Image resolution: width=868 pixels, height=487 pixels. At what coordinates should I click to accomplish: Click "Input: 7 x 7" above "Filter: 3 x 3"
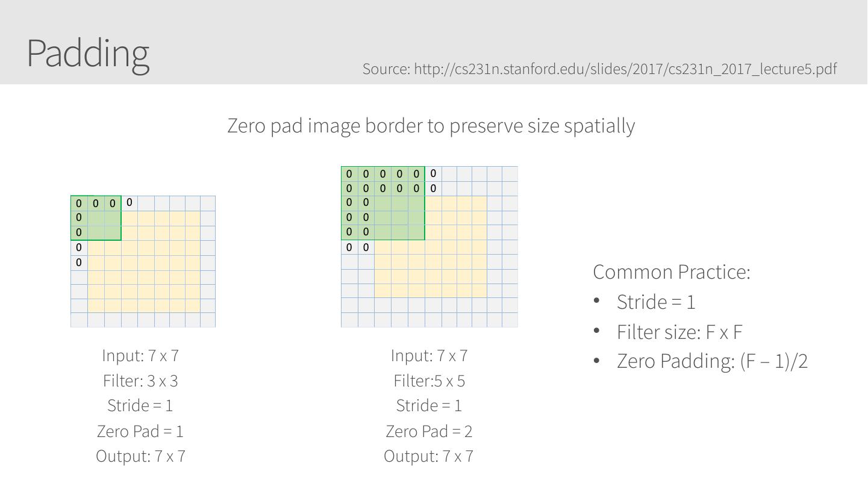140,356
